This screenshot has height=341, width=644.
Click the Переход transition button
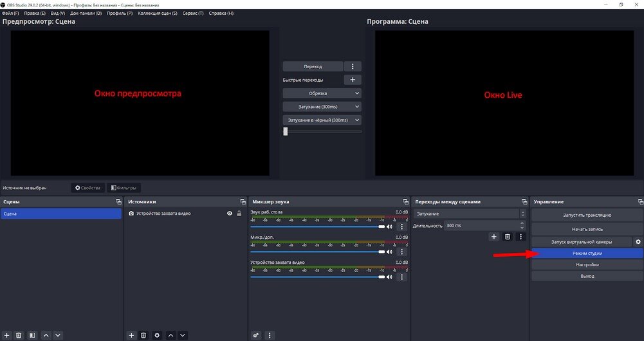313,66
